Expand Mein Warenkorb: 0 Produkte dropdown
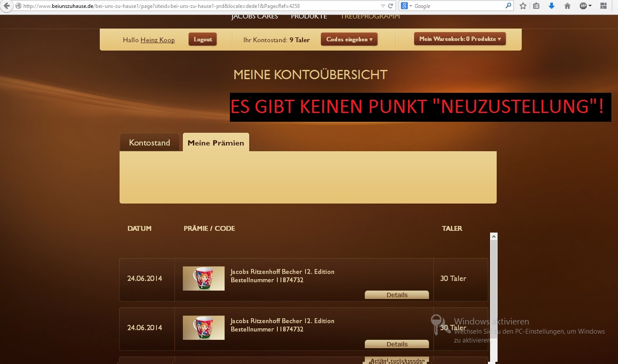The width and height of the screenshot is (618, 364). tap(460, 39)
